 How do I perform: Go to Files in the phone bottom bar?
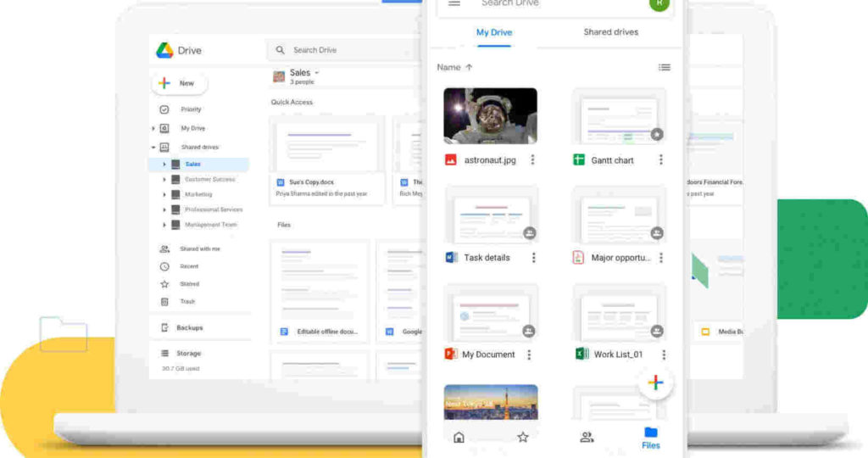click(651, 438)
